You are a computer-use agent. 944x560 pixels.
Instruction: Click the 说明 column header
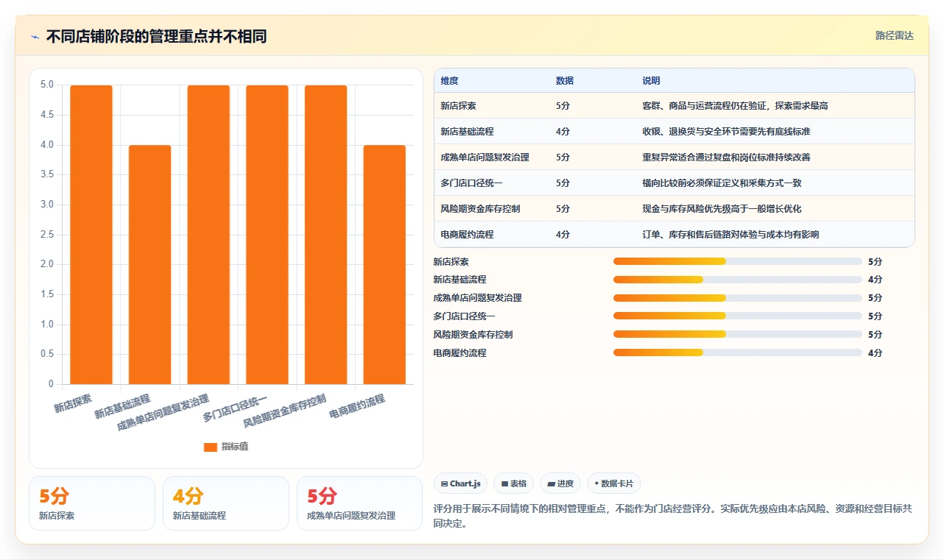651,81
